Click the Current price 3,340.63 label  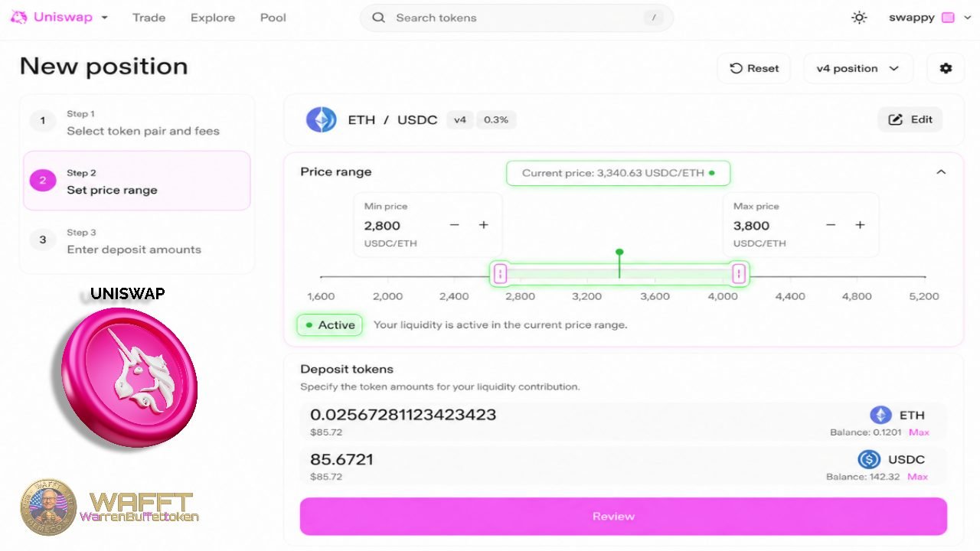click(x=618, y=173)
